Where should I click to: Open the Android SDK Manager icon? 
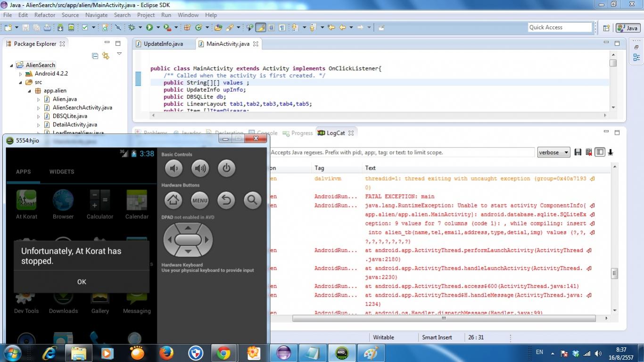coord(60,27)
